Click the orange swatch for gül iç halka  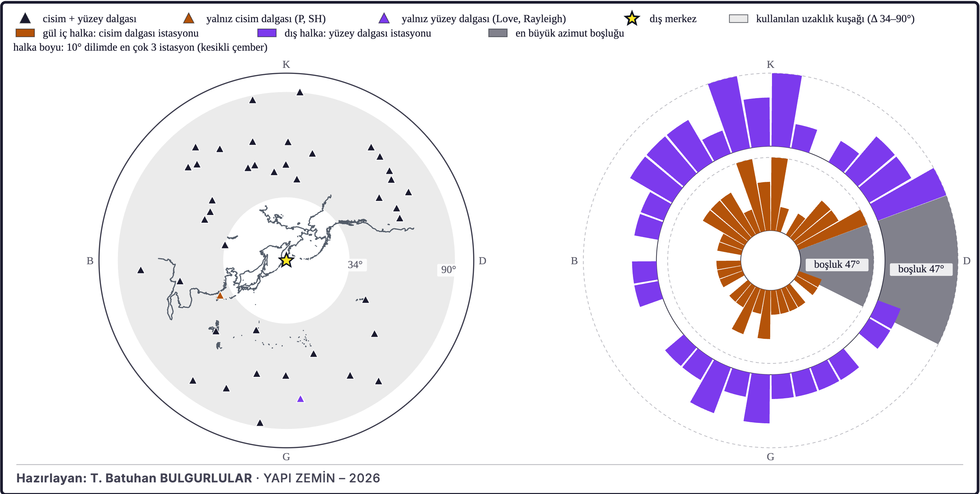coord(25,33)
